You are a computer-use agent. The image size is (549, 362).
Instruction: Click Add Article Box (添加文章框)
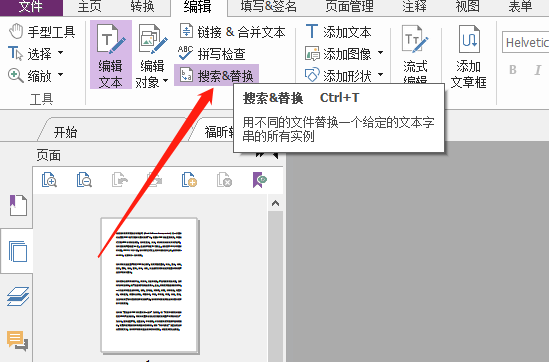coord(468,56)
